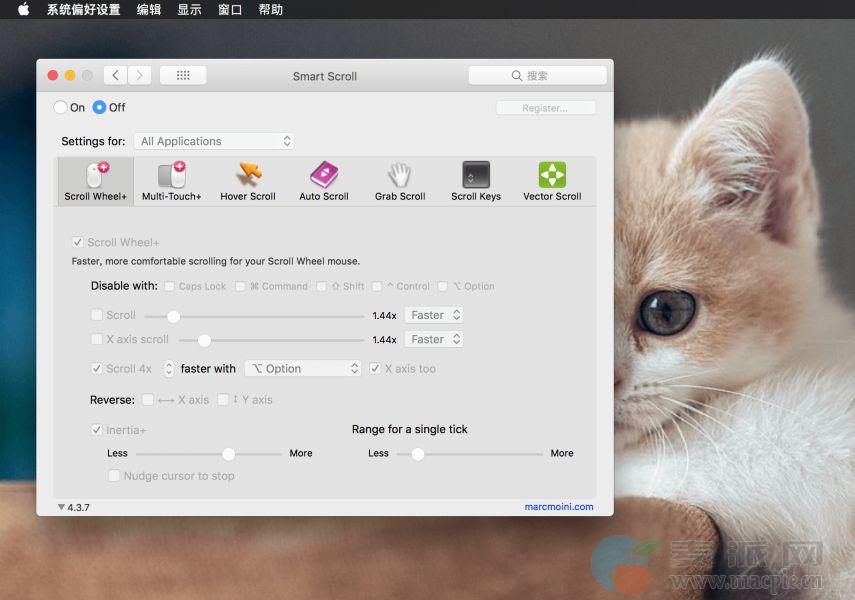
Task: Open the All Applications dropdown
Action: (x=214, y=142)
